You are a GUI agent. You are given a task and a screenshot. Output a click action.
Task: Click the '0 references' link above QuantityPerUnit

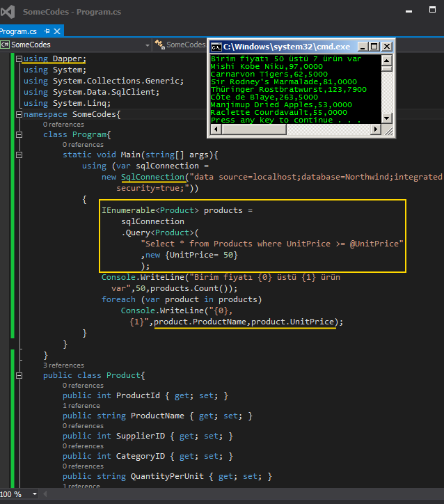(x=83, y=466)
